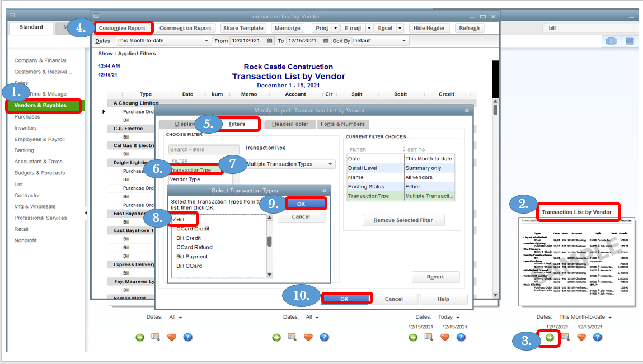Mark the Dates: Today report as favorite

tap(445, 337)
